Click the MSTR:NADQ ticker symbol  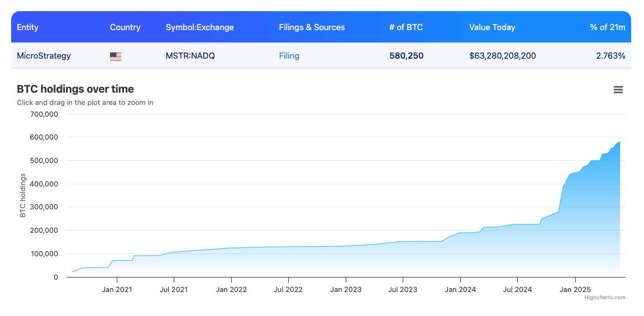tap(190, 56)
